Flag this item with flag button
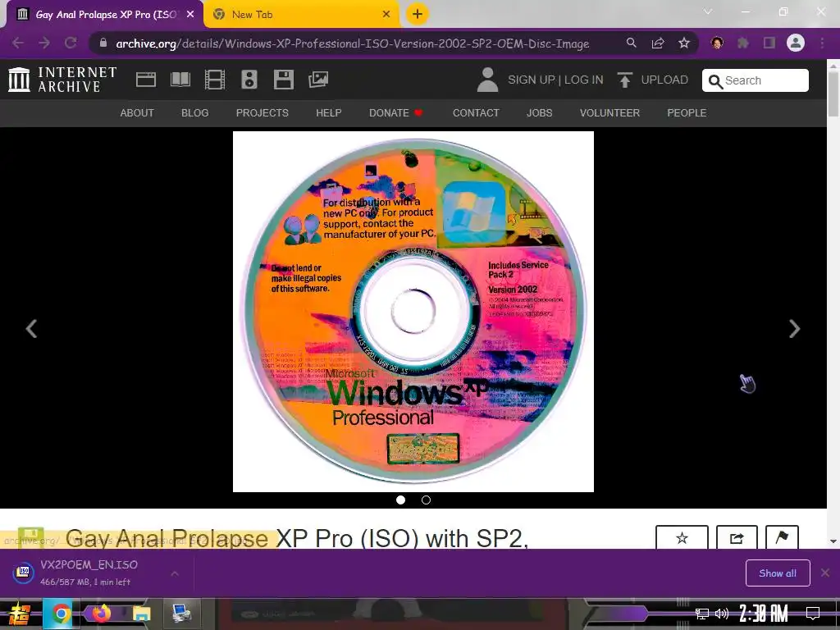Screen dimensions: 840x630 (x=782, y=537)
